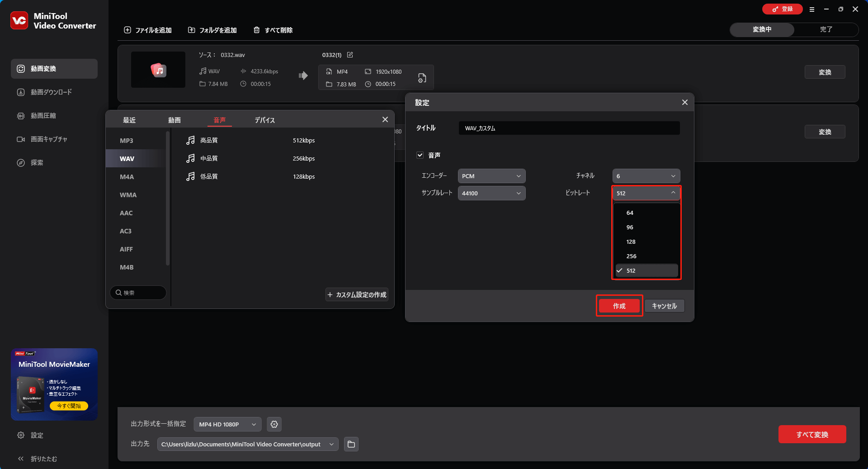Click the hamburger menu icon in title bar
The image size is (868, 469).
point(812,9)
